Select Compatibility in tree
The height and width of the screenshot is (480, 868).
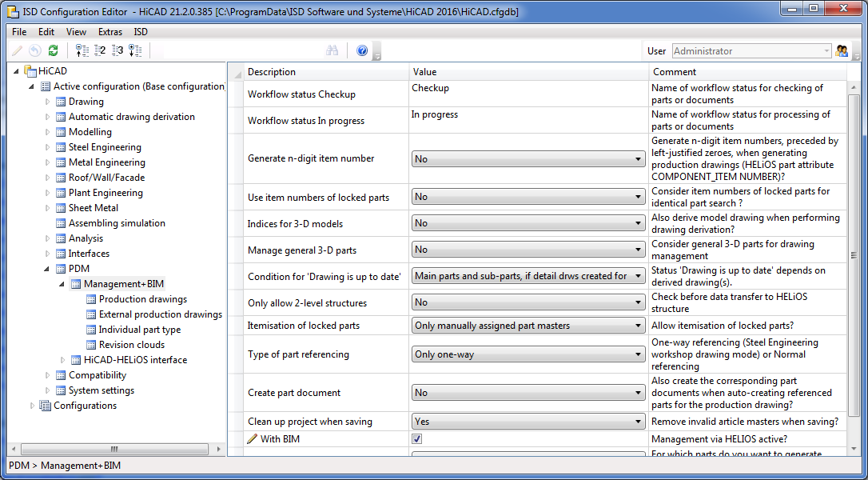(98, 375)
